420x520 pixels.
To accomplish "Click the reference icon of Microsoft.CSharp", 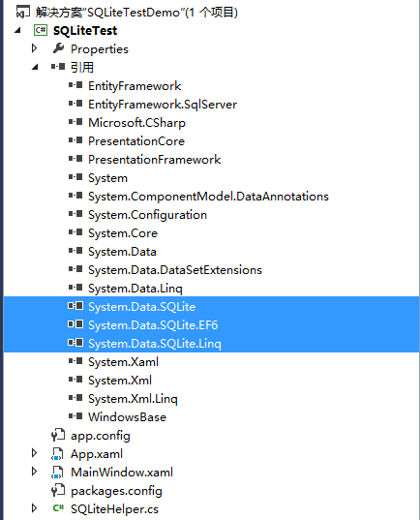I will pyautogui.click(x=75, y=122).
